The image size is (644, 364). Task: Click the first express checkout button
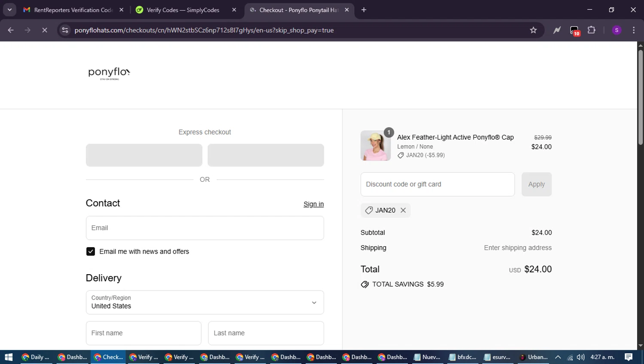(144, 155)
